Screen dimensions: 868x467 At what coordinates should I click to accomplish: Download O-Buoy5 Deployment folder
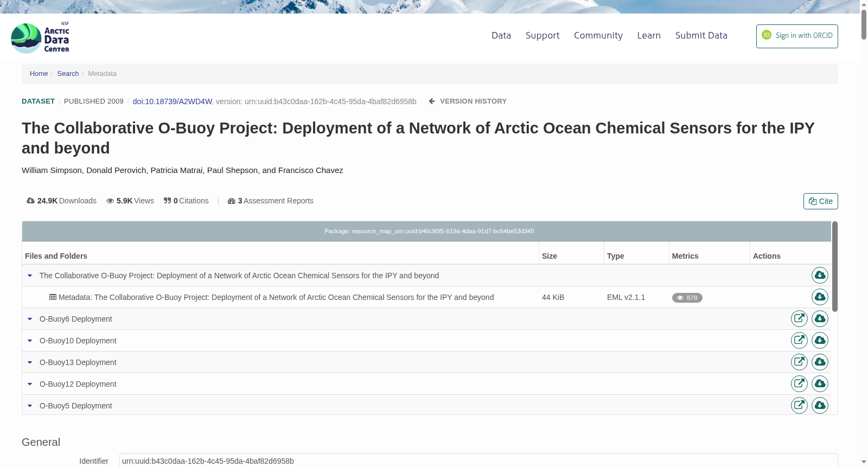[820, 405]
